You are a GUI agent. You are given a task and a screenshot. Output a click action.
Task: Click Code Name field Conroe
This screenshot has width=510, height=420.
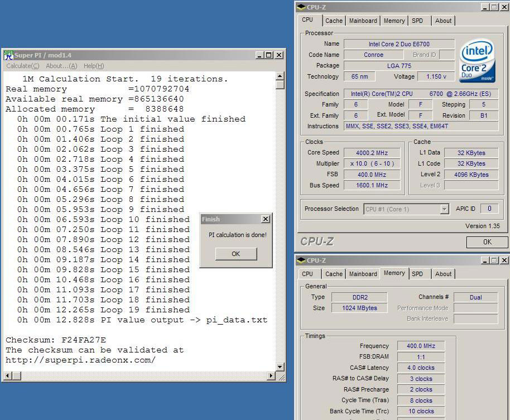coord(373,55)
